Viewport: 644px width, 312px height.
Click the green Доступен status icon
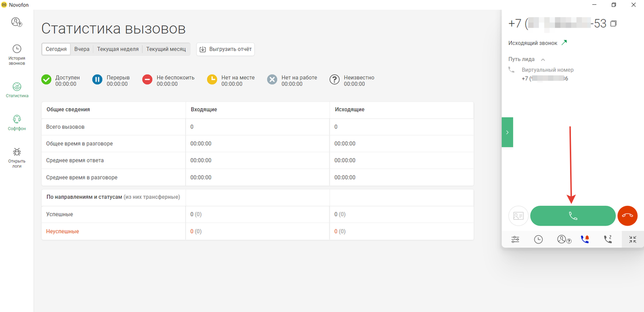[47, 80]
